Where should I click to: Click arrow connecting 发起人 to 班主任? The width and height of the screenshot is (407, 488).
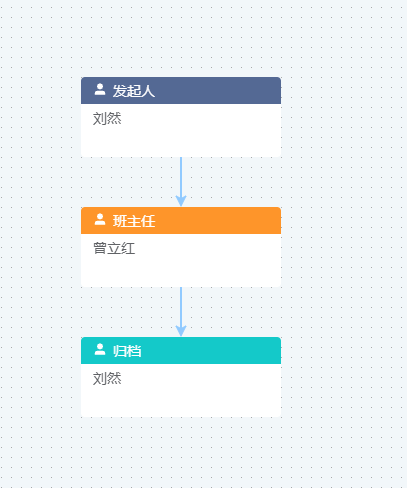pos(181,182)
